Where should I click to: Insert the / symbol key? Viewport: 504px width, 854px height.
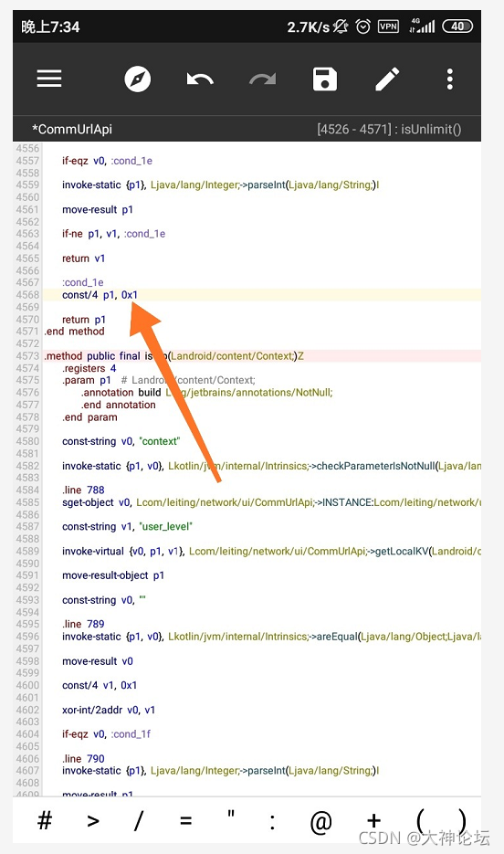click(139, 820)
